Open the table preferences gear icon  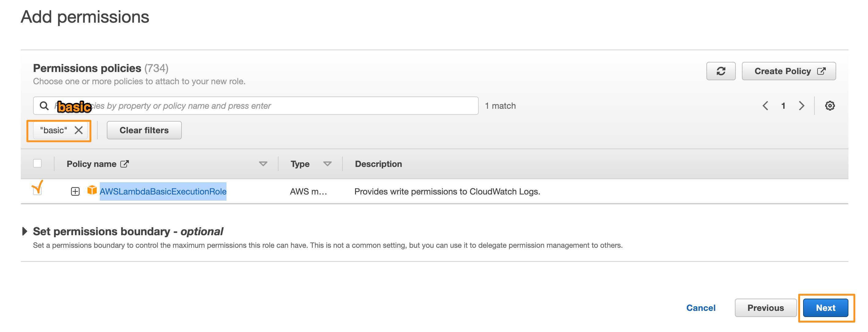(x=830, y=105)
